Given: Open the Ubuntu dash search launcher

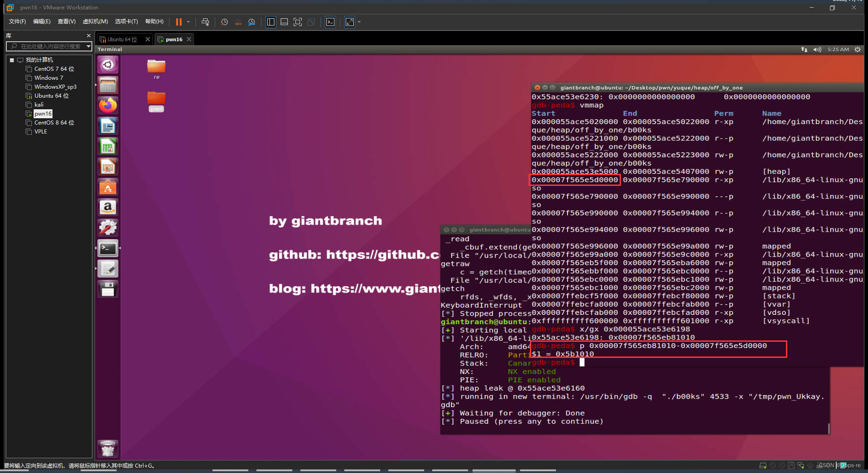Looking at the screenshot, I should pyautogui.click(x=108, y=65).
